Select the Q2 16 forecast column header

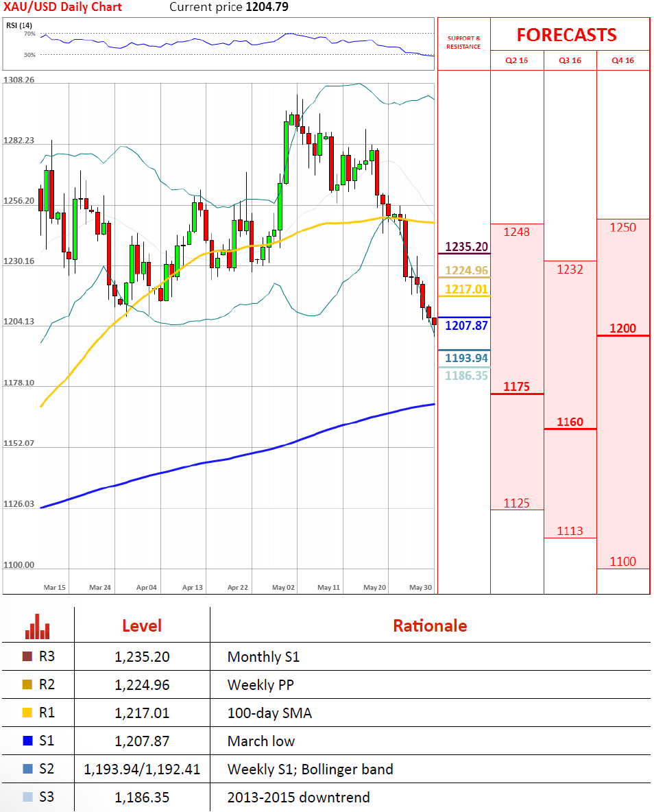(516, 60)
